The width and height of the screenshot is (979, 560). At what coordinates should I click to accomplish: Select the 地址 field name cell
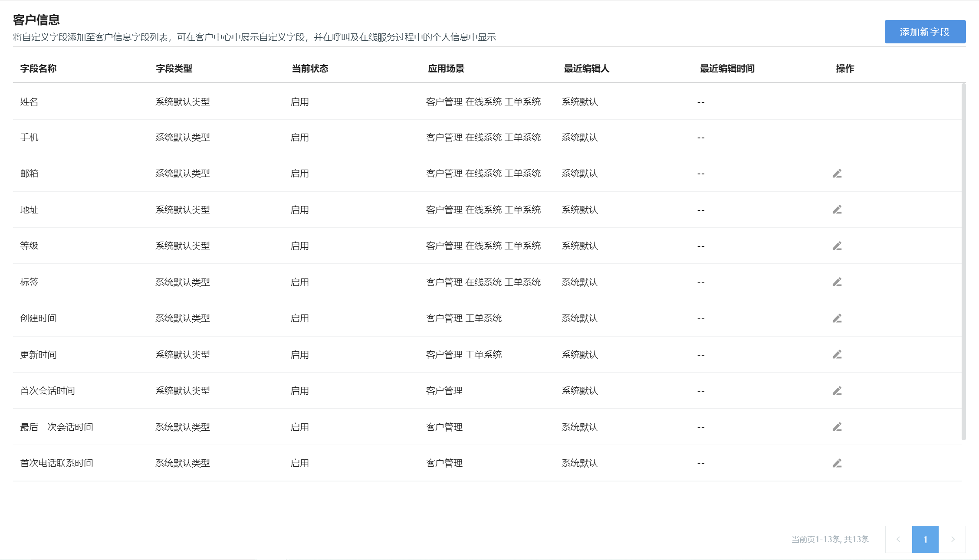click(x=29, y=210)
